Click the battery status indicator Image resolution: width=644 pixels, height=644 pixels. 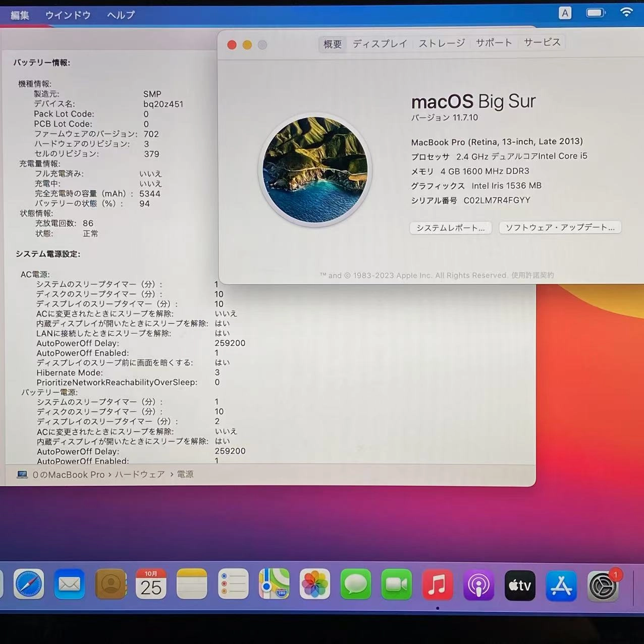click(x=596, y=12)
